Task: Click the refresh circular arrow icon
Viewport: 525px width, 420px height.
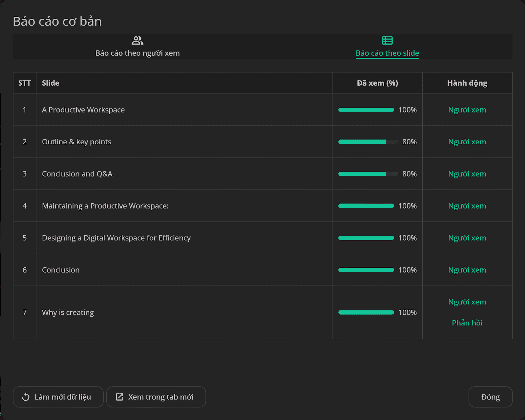Action: (26, 397)
